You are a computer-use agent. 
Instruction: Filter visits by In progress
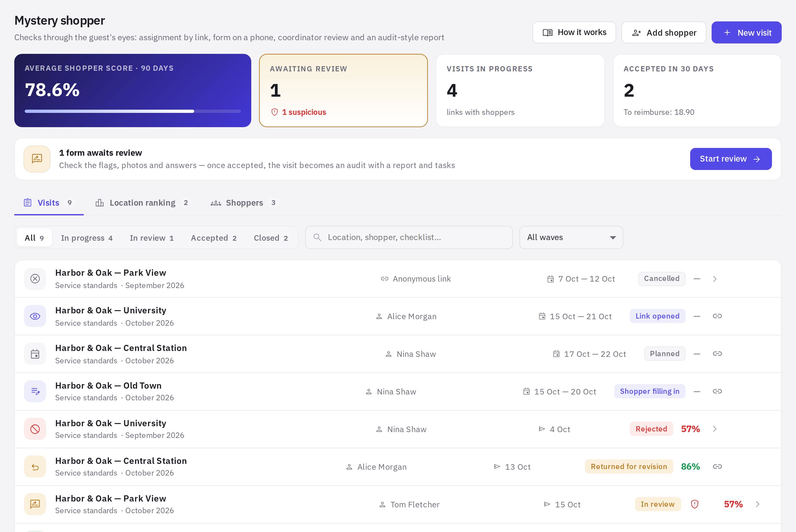coord(87,238)
